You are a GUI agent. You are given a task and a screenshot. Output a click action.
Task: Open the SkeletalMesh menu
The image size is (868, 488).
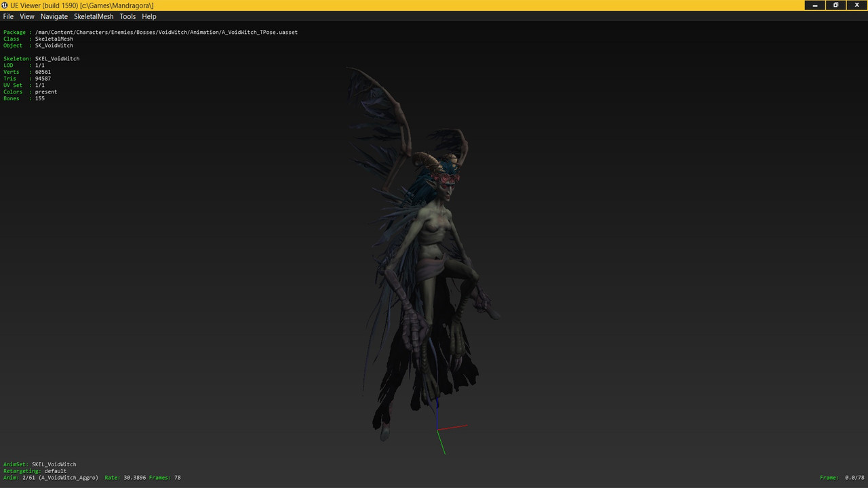[x=94, y=16]
